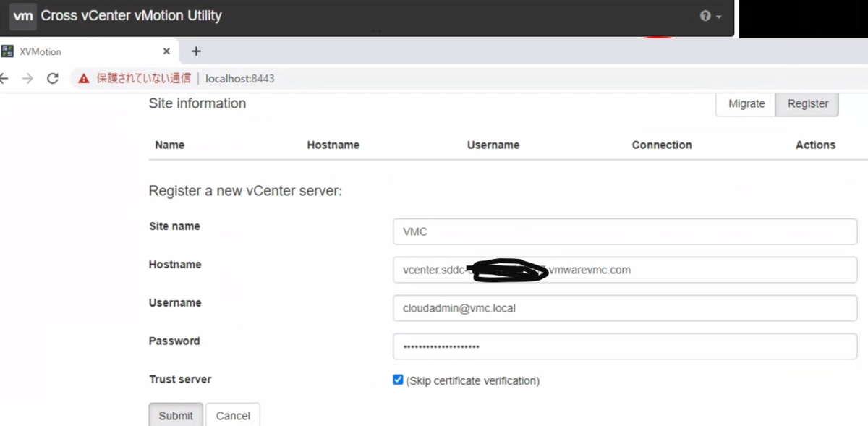Click the Hostname column header
Image resolution: width=868 pixels, height=426 pixels.
click(333, 145)
